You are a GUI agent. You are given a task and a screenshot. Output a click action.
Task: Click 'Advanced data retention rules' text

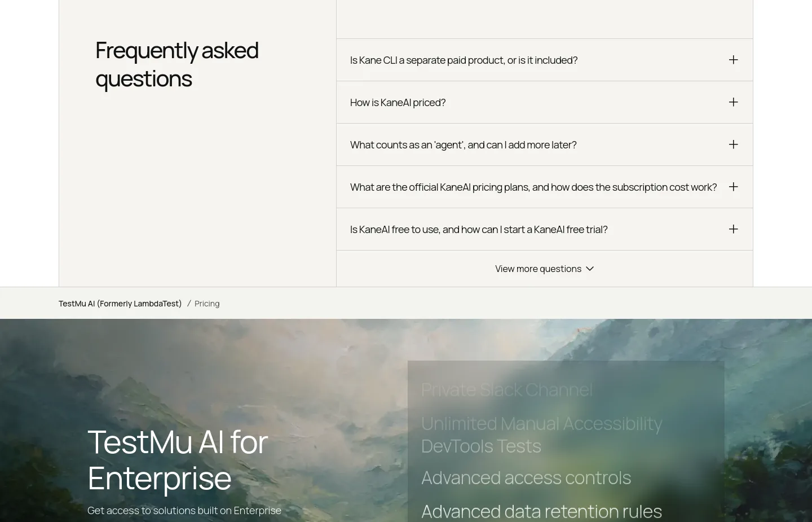(541, 511)
